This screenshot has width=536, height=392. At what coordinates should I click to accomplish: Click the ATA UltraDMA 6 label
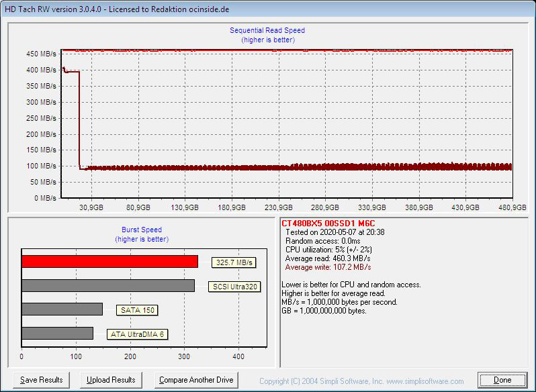point(137,334)
